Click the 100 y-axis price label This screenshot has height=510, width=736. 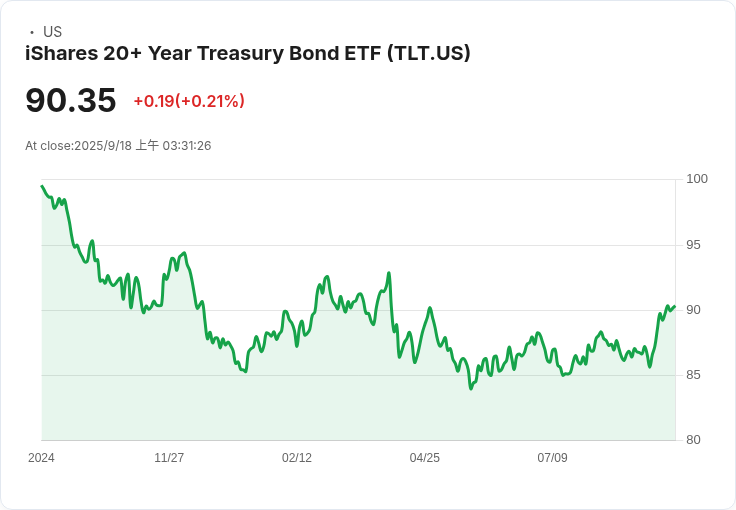pos(697,179)
